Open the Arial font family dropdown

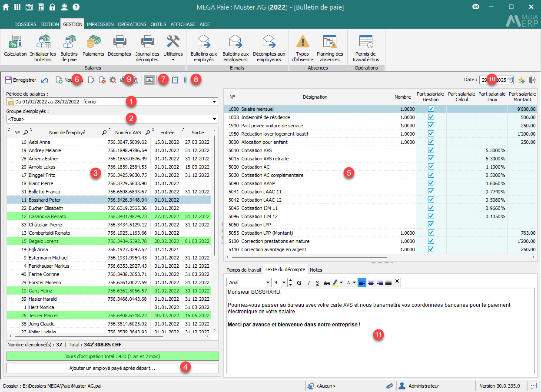(266, 283)
